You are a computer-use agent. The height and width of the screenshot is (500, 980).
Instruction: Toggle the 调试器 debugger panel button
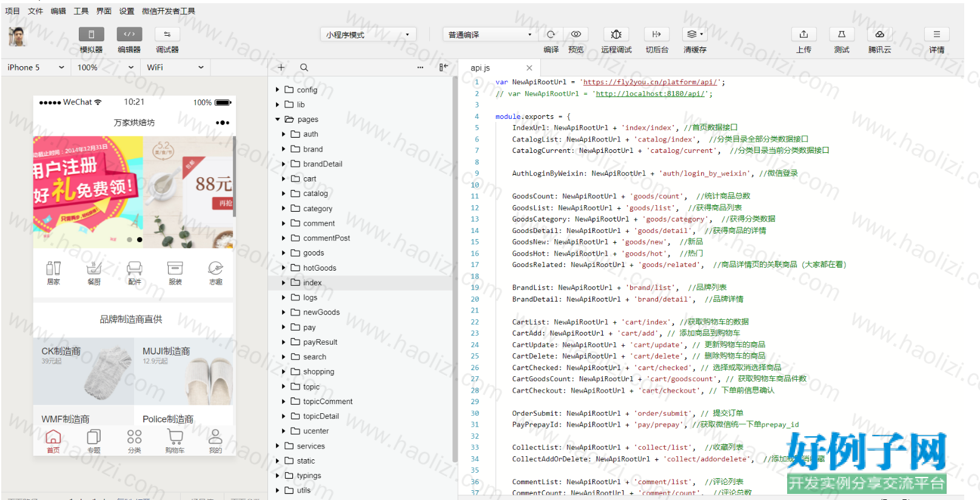(167, 35)
